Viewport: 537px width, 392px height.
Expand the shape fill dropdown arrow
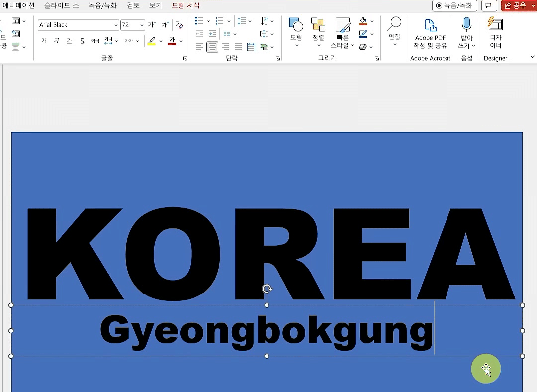click(x=372, y=21)
